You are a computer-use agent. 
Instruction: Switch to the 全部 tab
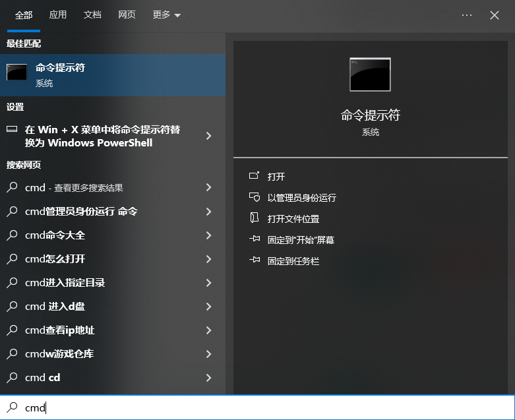click(24, 15)
